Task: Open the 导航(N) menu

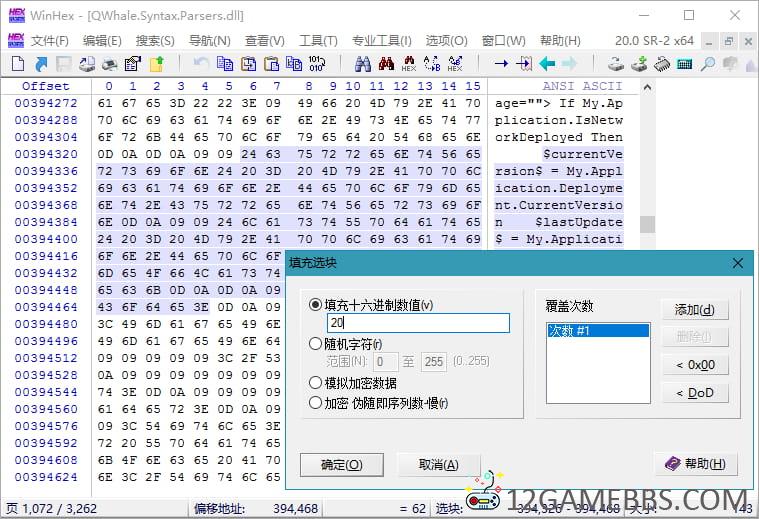Action: tap(210, 41)
